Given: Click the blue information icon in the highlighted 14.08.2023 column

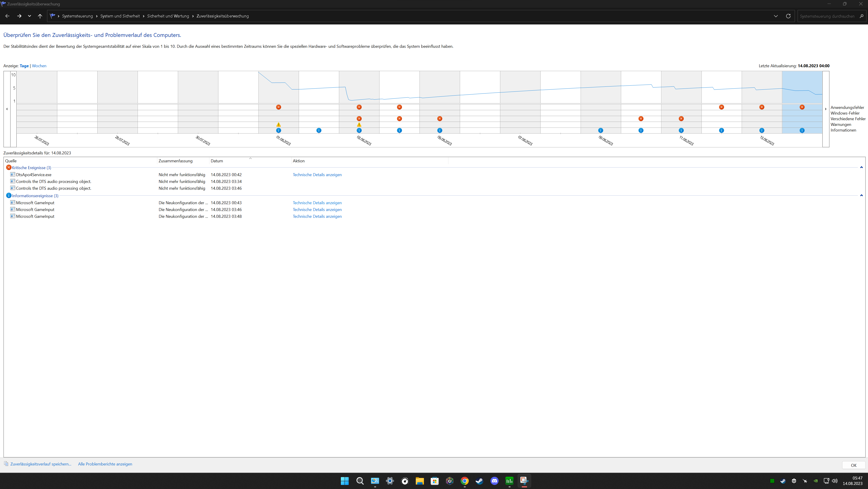Looking at the screenshot, I should 802,130.
